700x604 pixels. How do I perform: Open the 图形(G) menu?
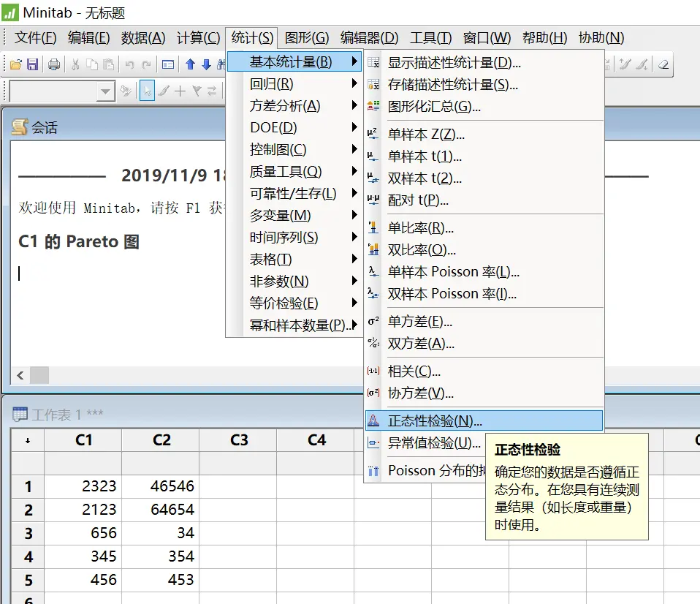click(x=307, y=37)
